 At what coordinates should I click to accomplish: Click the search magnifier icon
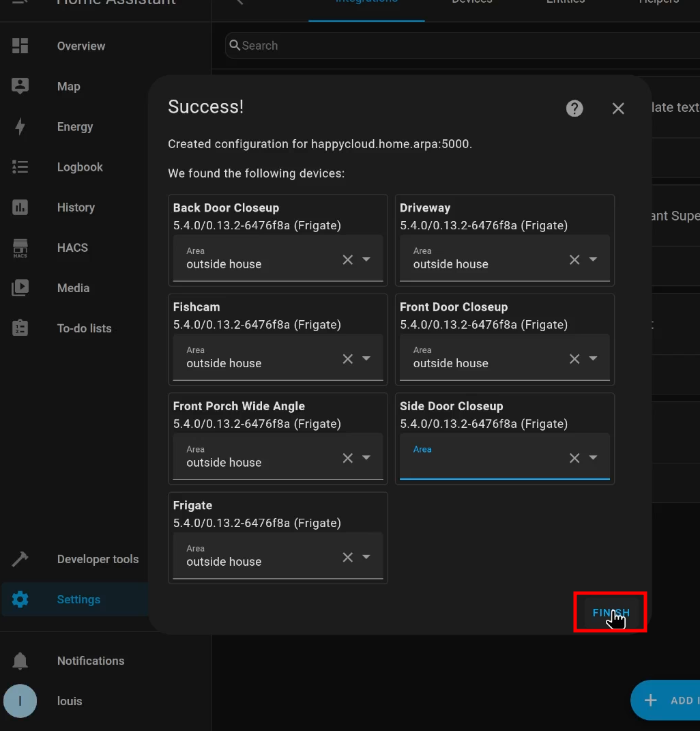point(235,45)
